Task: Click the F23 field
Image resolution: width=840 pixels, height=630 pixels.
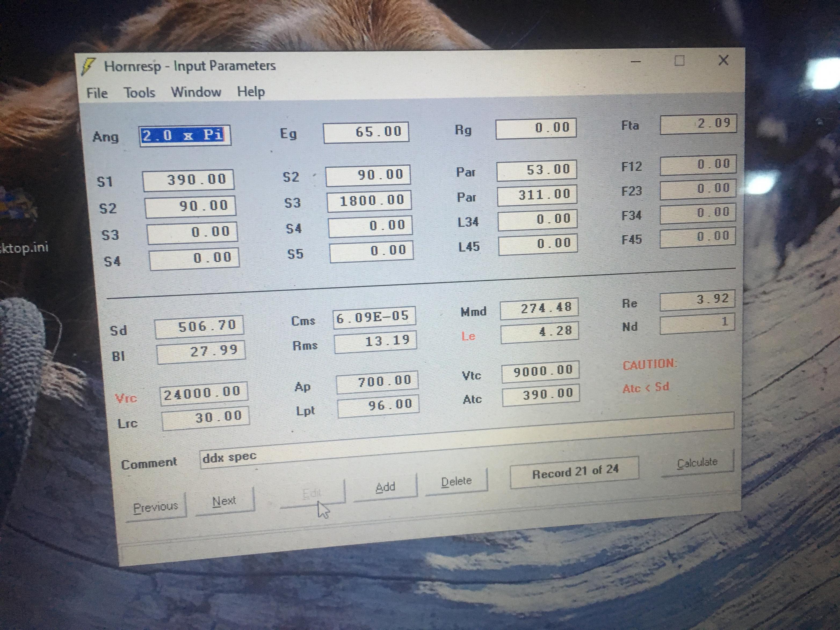Action: click(698, 189)
